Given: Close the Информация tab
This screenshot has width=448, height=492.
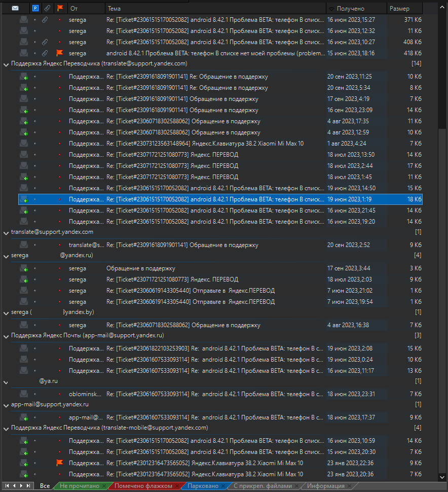Looking at the screenshot, I should 349,486.
